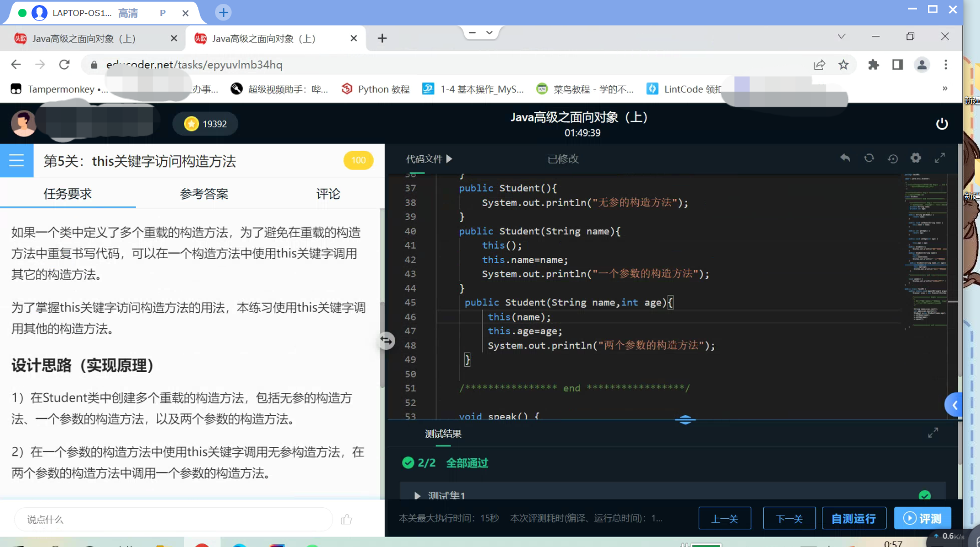Open the editor settings gear

[916, 159]
